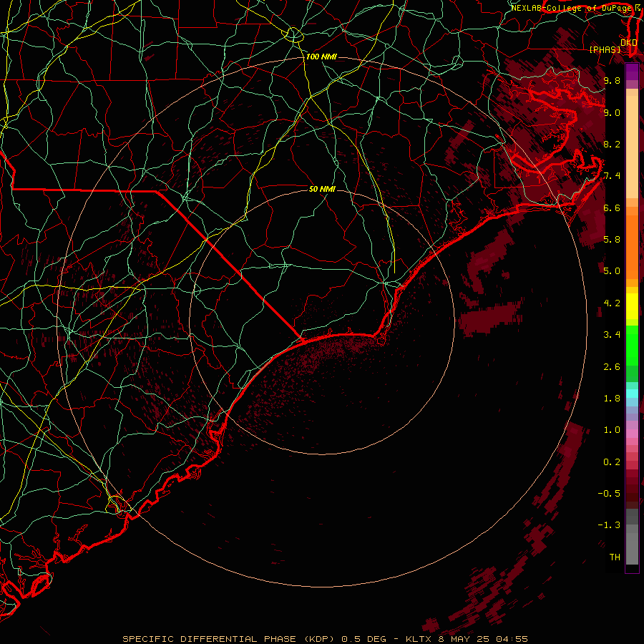Click the 9.8 value on the color scale
This screenshot has height=644, width=644.
(612, 80)
